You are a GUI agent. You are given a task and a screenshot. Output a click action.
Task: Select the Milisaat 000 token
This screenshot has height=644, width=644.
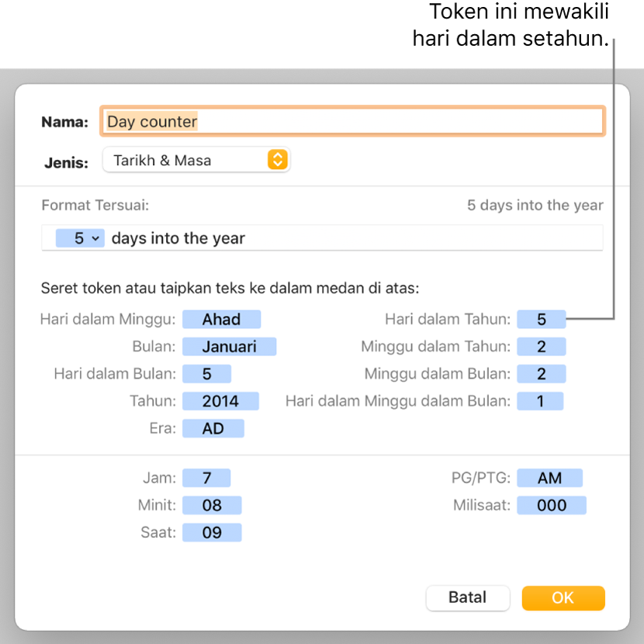pyautogui.click(x=552, y=506)
